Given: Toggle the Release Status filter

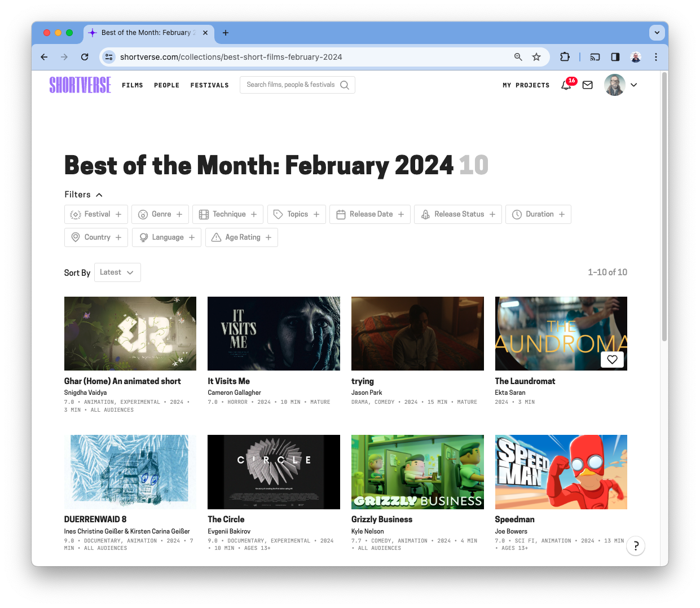Looking at the screenshot, I should click(x=457, y=214).
